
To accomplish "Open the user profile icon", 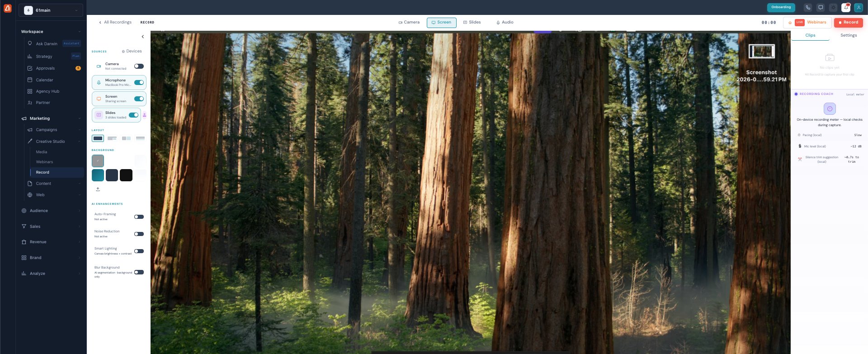I will (859, 7).
